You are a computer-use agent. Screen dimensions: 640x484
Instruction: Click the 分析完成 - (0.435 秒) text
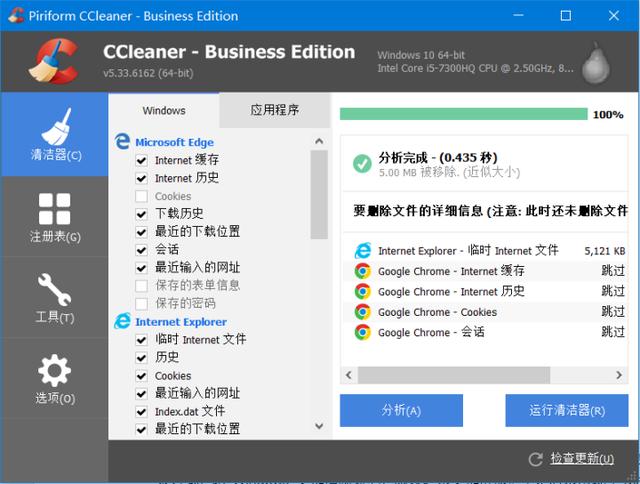coord(438,158)
